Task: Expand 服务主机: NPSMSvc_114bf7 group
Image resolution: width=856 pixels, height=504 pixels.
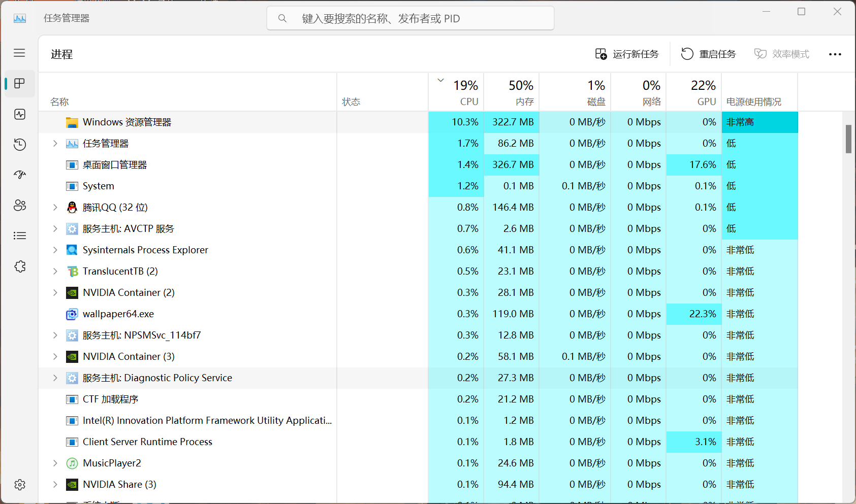Action: [55, 335]
